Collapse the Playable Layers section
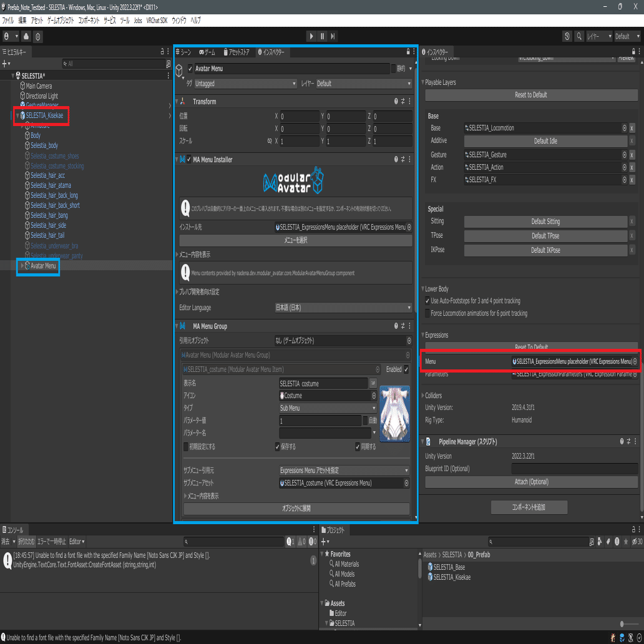Screen dimensions: 644x644 point(423,82)
